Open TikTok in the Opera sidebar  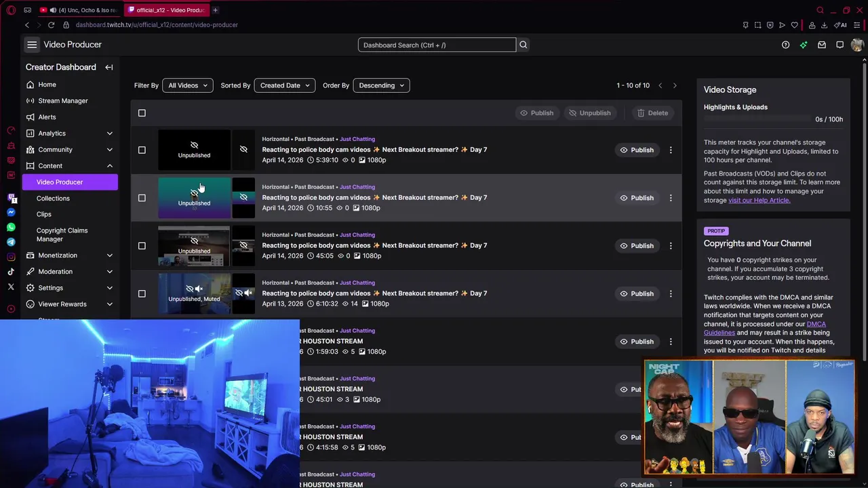(11, 272)
